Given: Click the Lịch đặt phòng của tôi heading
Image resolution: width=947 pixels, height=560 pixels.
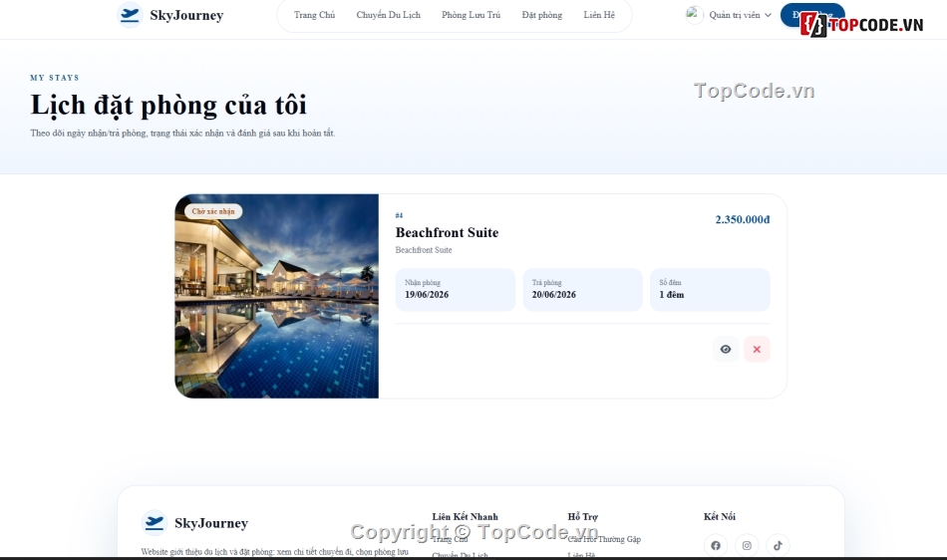Looking at the screenshot, I should tap(168, 105).
